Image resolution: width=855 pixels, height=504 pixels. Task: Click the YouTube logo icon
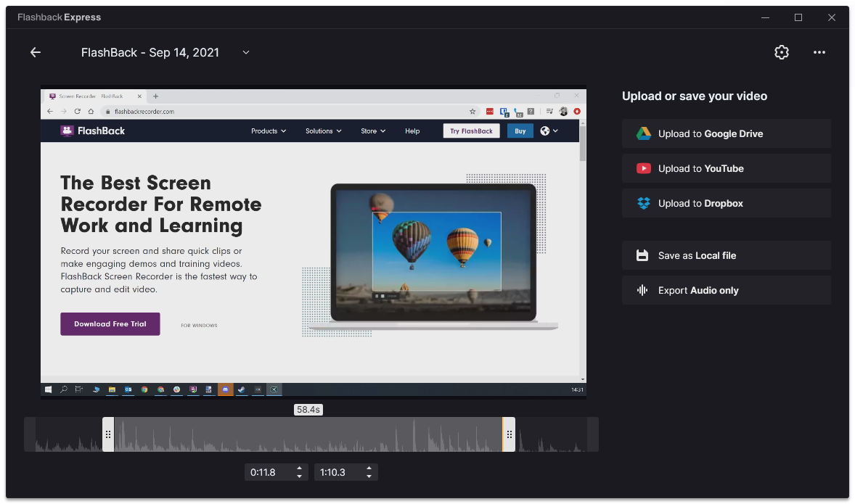point(644,168)
